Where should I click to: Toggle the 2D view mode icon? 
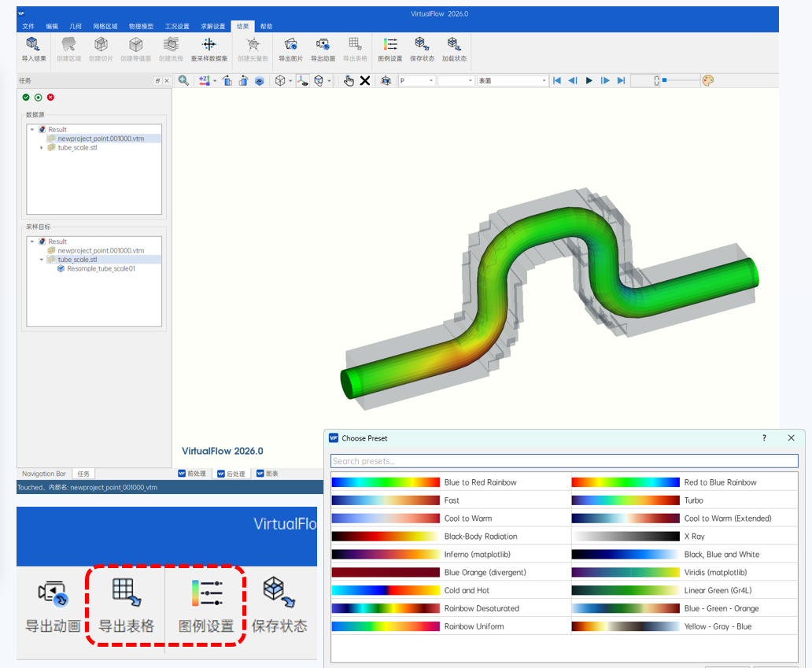(260, 80)
